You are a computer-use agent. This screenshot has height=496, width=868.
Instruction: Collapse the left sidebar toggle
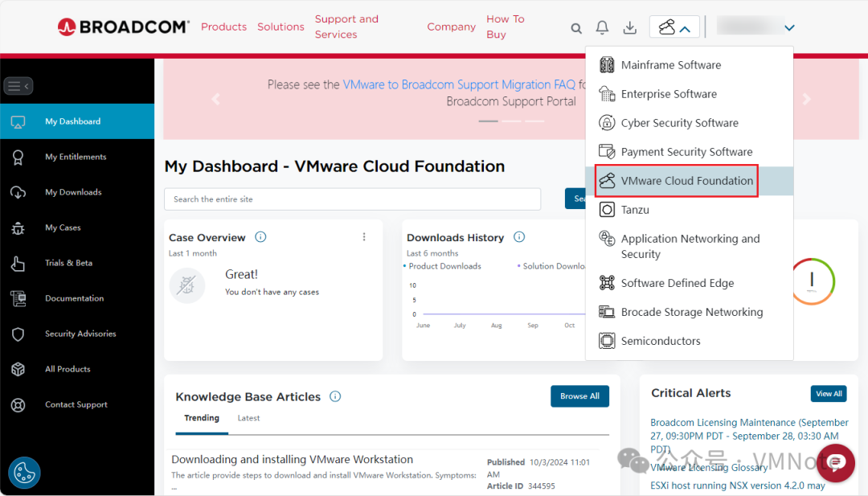click(x=18, y=86)
